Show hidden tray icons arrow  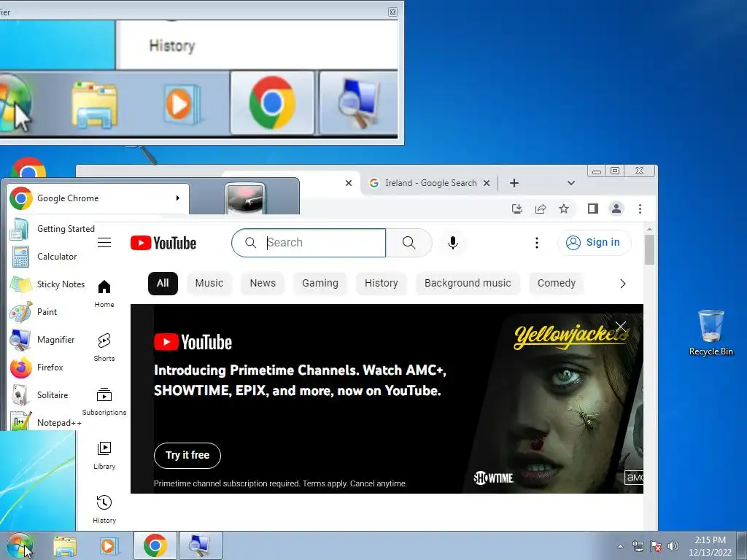(620, 546)
